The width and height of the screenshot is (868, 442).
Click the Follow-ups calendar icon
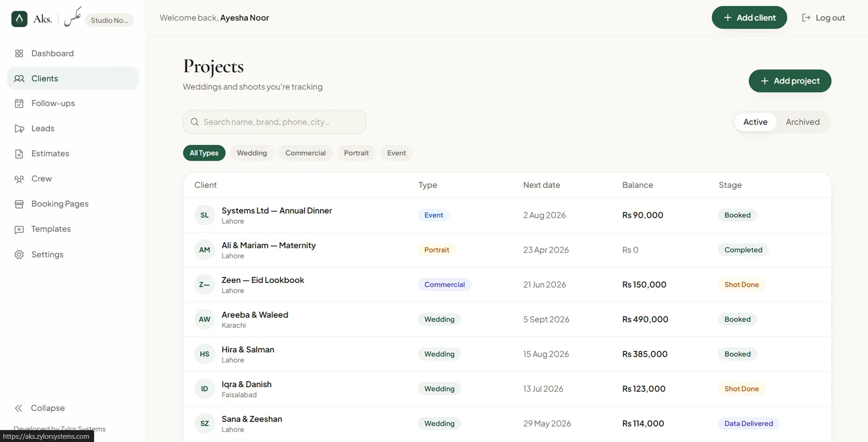[19, 103]
